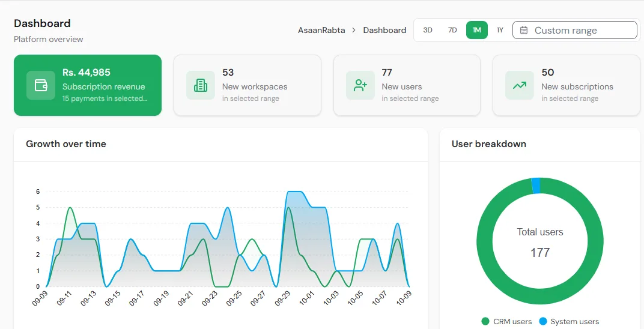
Task: Toggle the CRM users legend item
Action: 507,322
